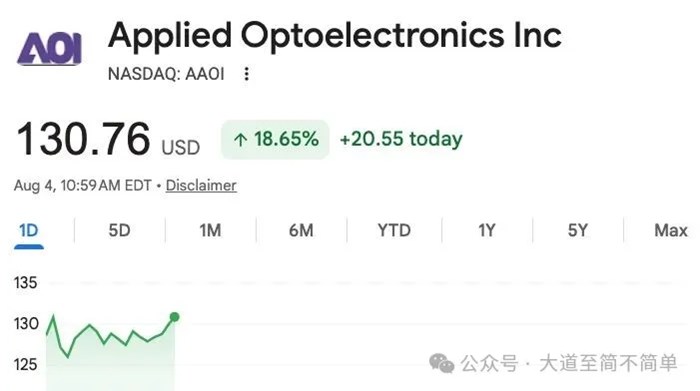The height and width of the screenshot is (391, 700).
Task: Click the Applied Optoelectronics Inc title
Action: point(335,35)
